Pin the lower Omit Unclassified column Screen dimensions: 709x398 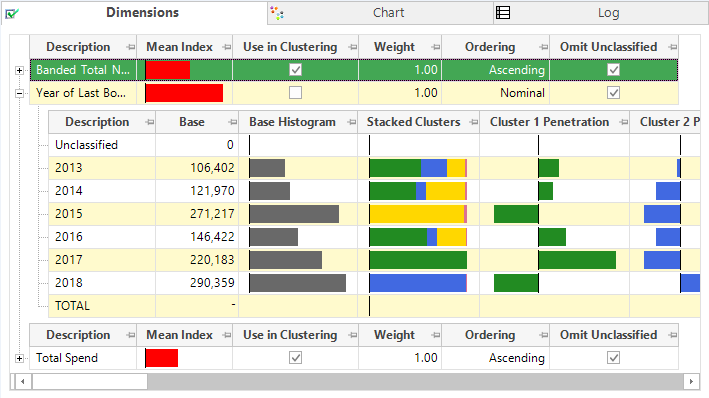[673, 335]
